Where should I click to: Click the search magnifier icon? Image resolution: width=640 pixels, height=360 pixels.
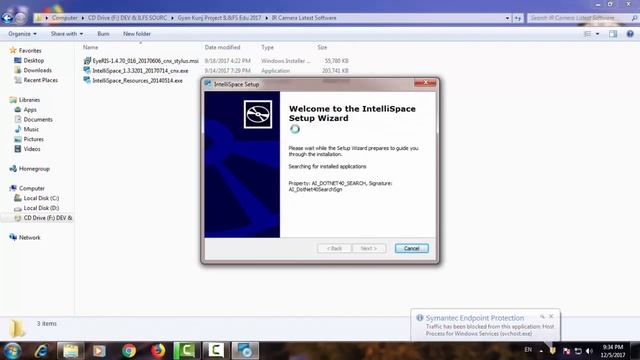tap(634, 18)
